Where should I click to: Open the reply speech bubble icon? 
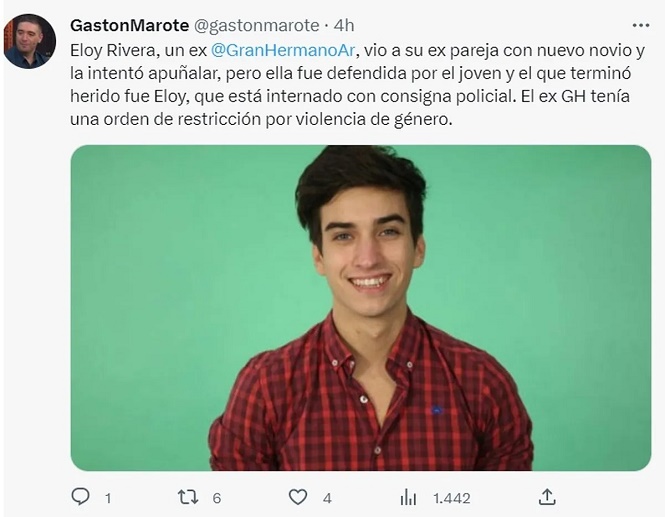[x=80, y=496]
